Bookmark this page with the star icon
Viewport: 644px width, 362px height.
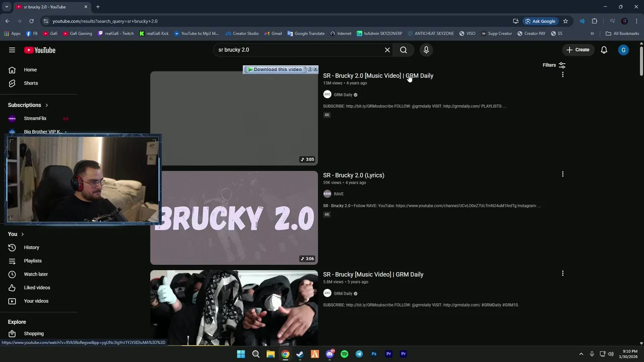coord(566,21)
